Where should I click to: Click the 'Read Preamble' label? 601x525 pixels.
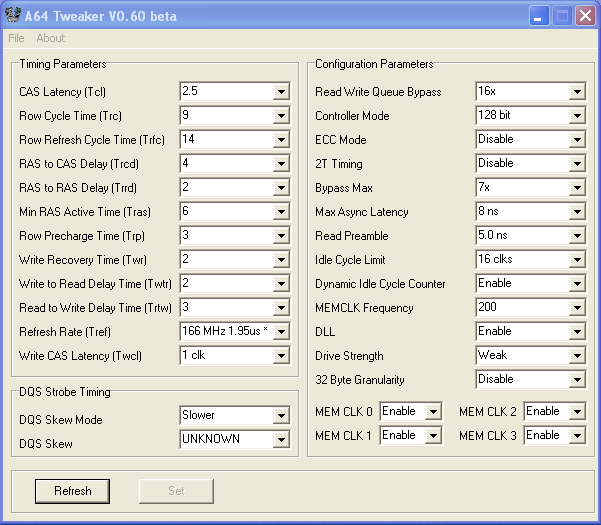click(x=352, y=236)
